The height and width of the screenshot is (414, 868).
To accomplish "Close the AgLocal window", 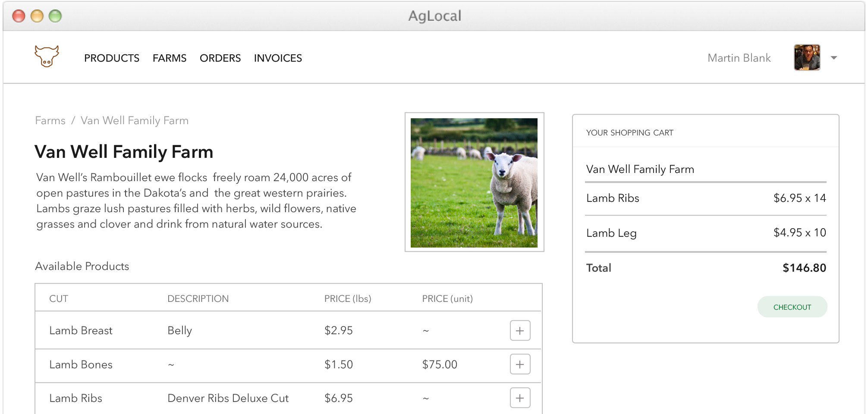I will pyautogui.click(x=19, y=16).
